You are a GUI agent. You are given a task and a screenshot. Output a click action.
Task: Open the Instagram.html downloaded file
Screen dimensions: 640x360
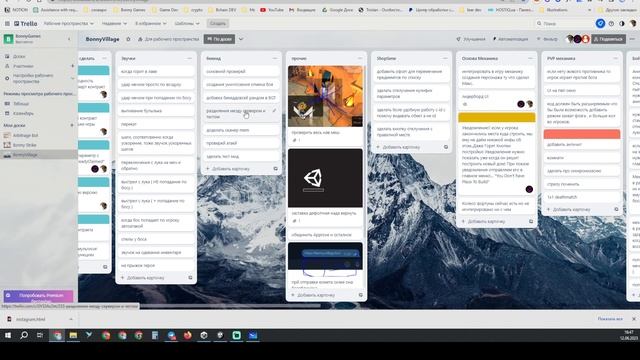pyautogui.click(x=32, y=319)
